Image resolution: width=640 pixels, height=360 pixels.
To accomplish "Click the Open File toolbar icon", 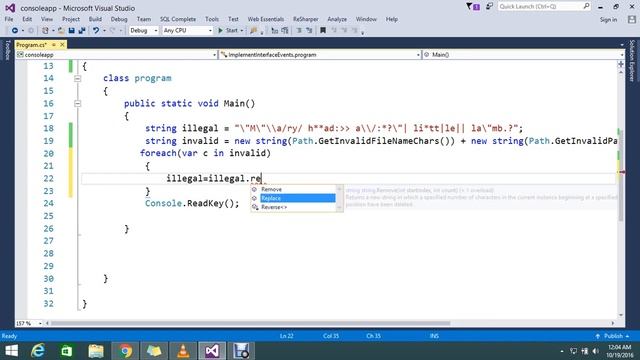I will point(61,31).
